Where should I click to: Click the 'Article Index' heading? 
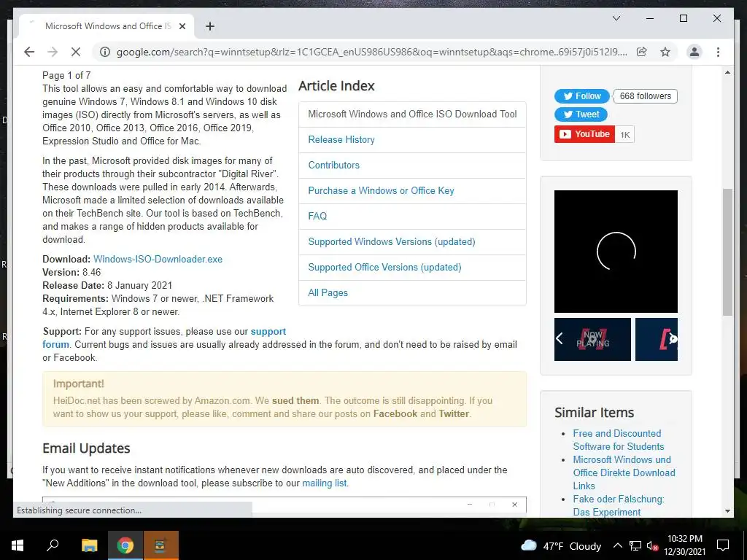point(336,86)
